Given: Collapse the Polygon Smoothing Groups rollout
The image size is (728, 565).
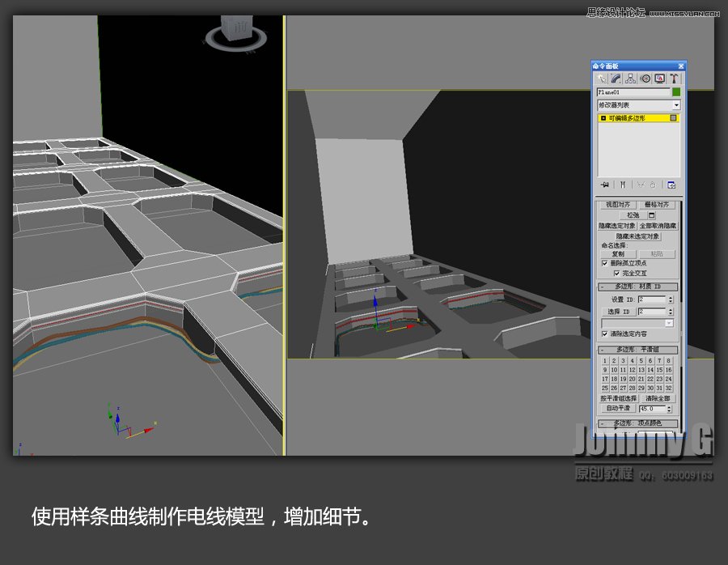Looking at the screenshot, I should coord(601,349).
